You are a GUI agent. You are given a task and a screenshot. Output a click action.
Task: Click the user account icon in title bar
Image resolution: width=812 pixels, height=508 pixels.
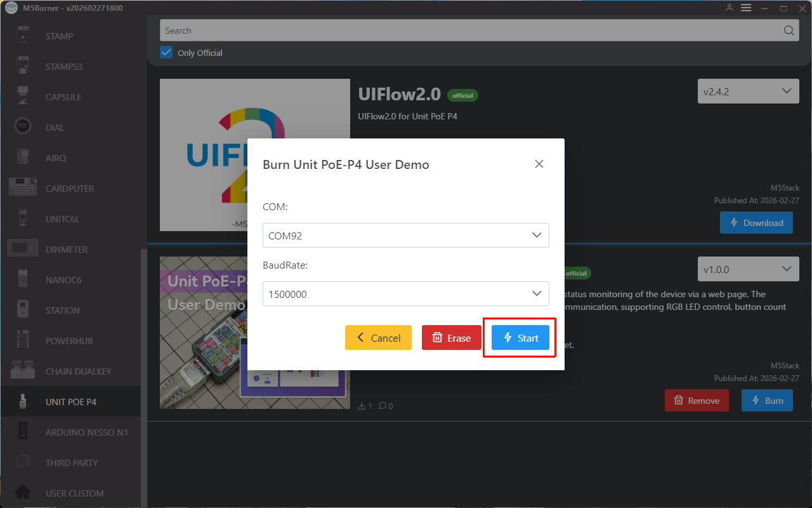730,8
